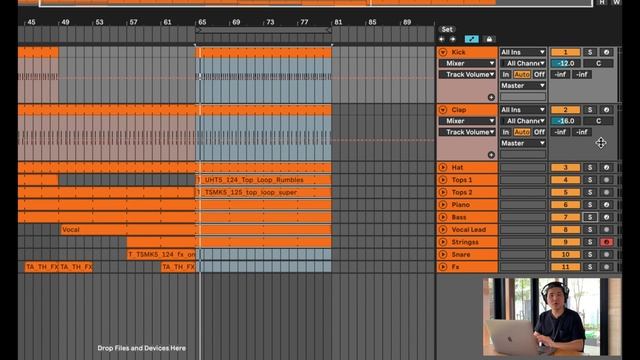The image size is (640, 360).
Task: Select the Tops 2 track title
Action: click(x=462, y=192)
